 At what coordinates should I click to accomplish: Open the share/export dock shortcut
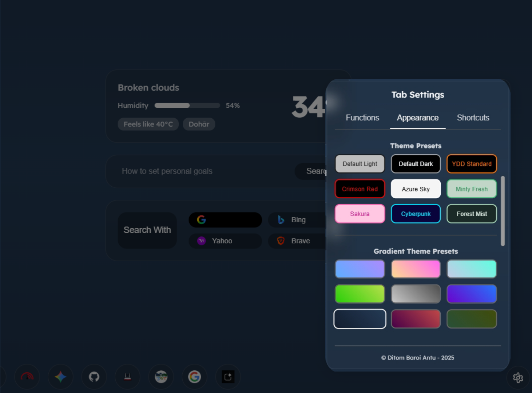pos(228,377)
